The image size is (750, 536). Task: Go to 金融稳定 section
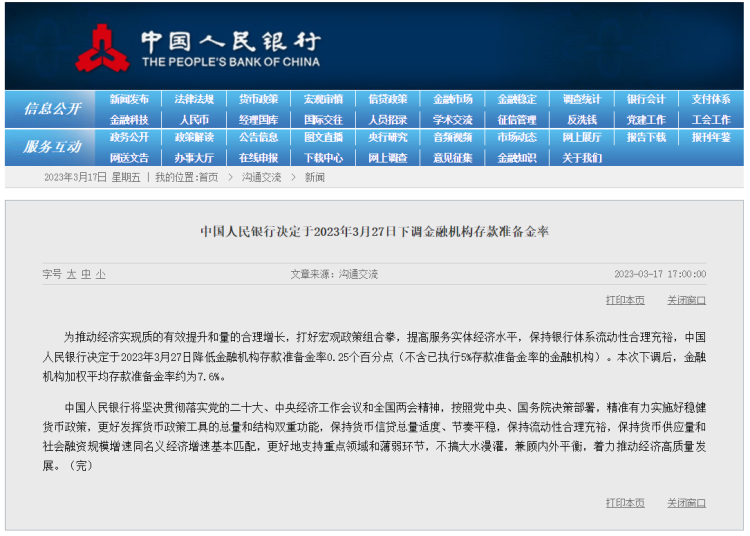[517, 99]
